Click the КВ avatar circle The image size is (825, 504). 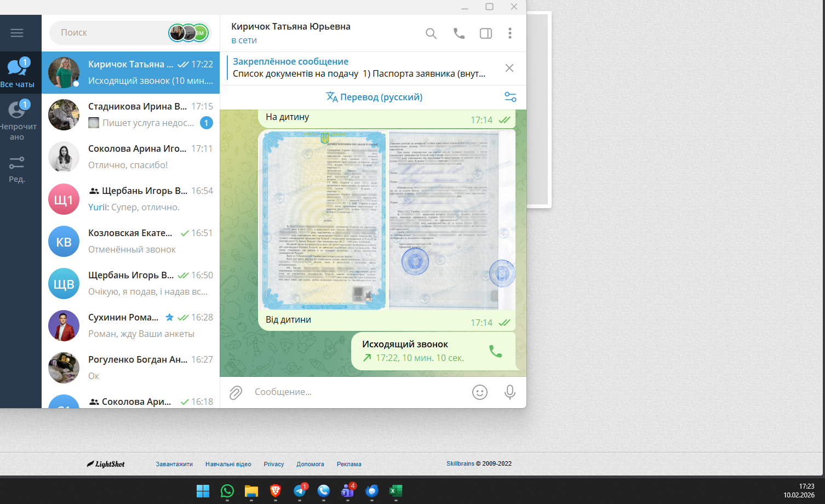coord(64,242)
